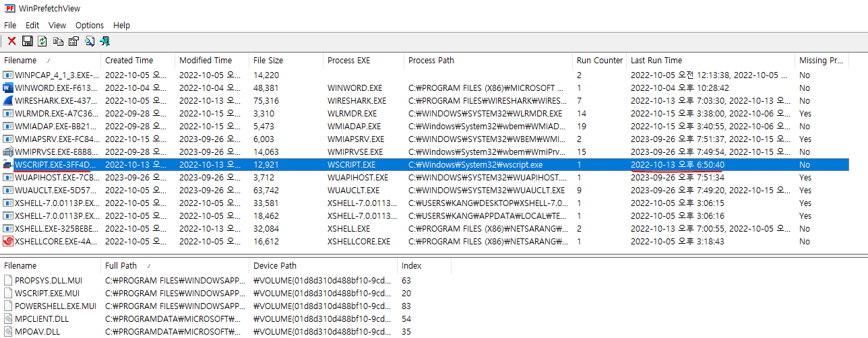Image resolution: width=868 pixels, height=338 pixels.
Task: Sort by Created Time column header
Action: coord(137,61)
